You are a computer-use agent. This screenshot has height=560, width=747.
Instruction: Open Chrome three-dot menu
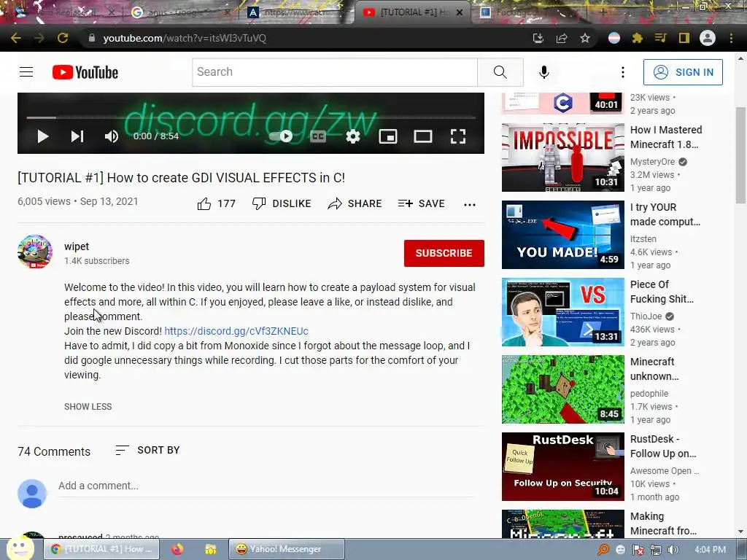pos(731,38)
